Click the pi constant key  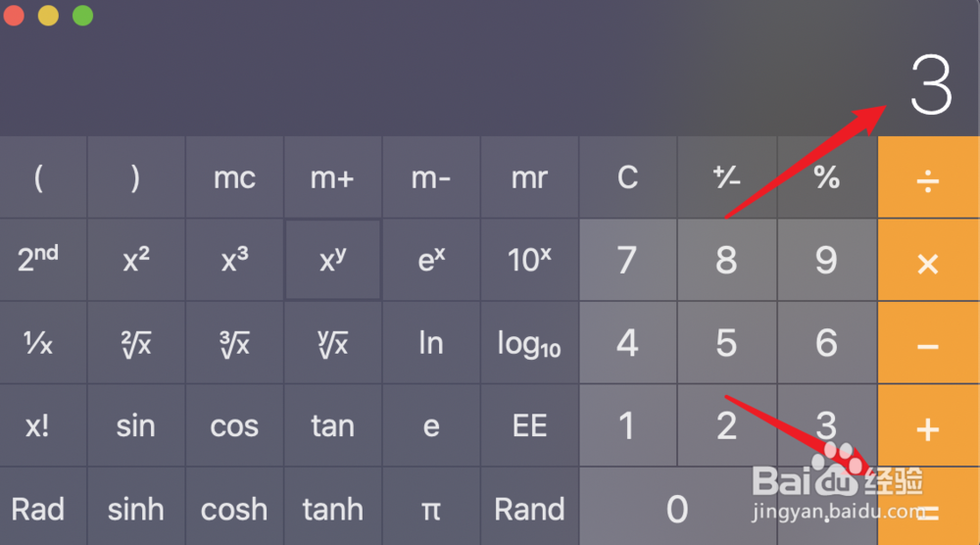(x=430, y=509)
